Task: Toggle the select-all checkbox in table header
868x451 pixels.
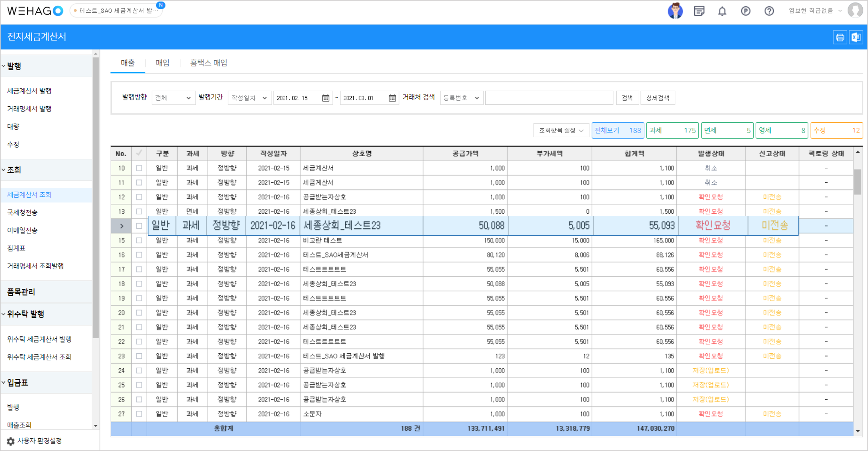Action: [139, 153]
